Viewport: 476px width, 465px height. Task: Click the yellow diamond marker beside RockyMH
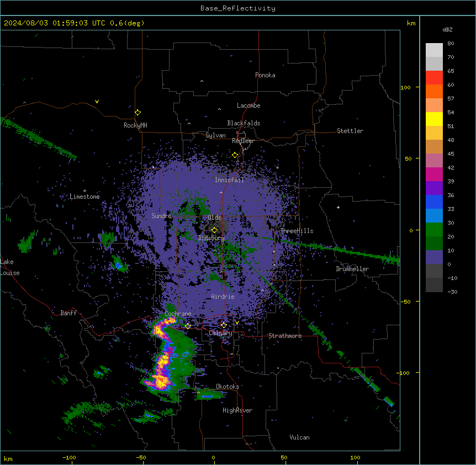[138, 112]
